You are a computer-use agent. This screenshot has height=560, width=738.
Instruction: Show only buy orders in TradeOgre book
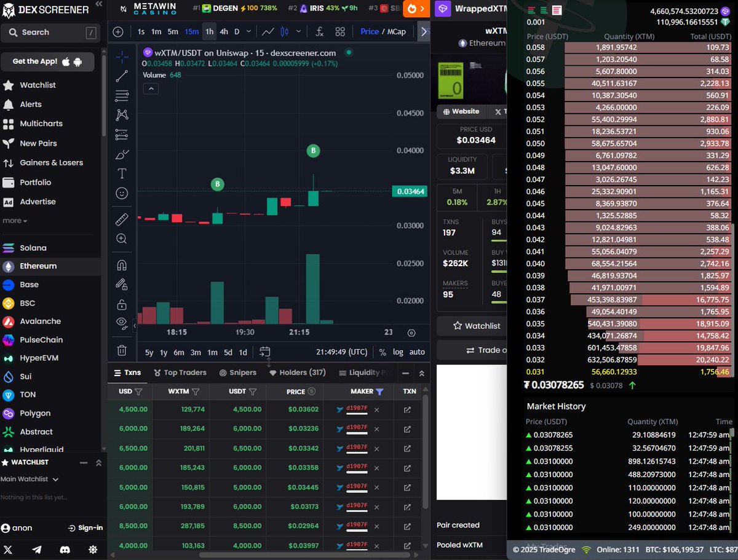(544, 10)
